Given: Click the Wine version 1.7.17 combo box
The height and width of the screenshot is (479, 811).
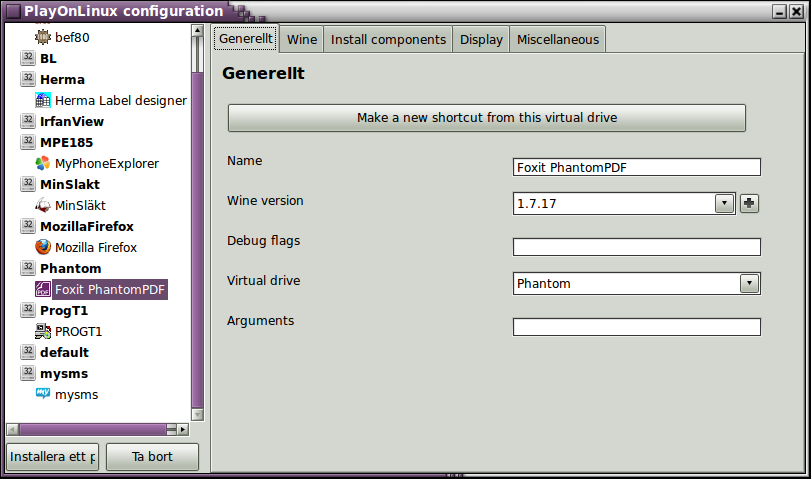Looking at the screenshot, I should (624, 203).
